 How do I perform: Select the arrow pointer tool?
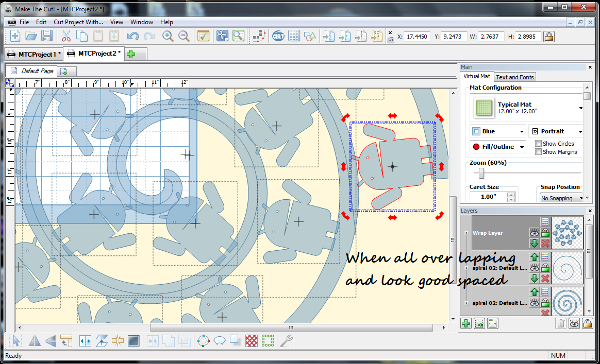[x=16, y=340]
